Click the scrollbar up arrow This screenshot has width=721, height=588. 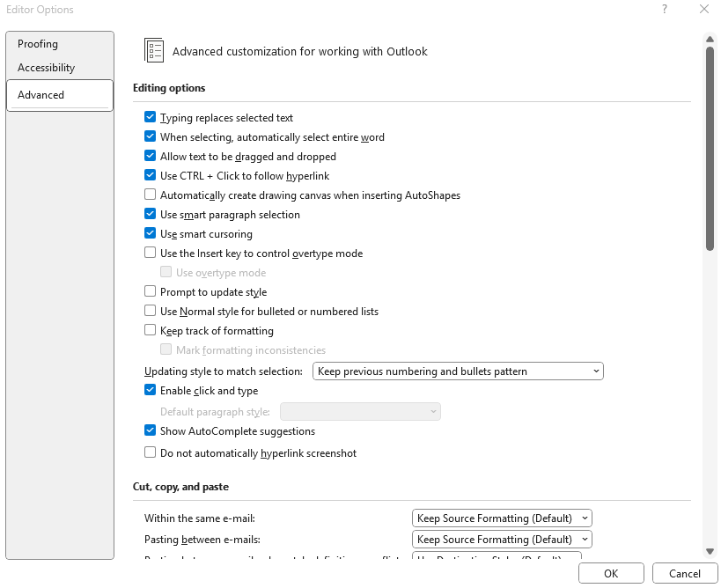(710, 38)
